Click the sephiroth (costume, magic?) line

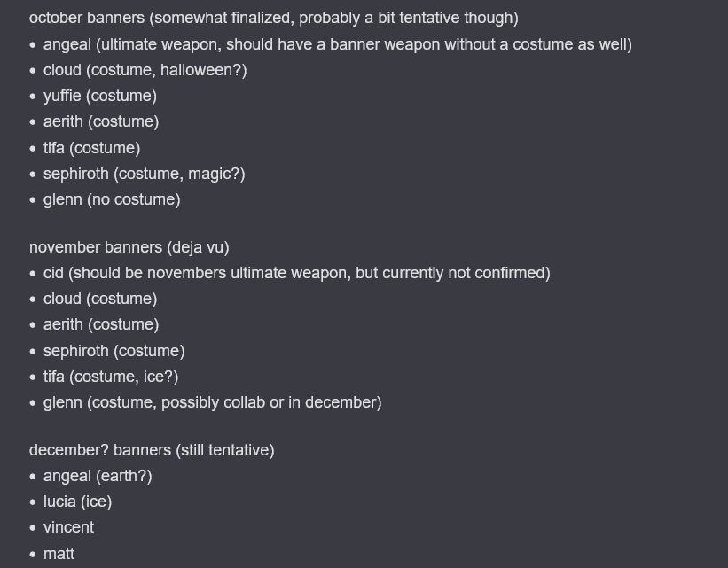point(144,174)
